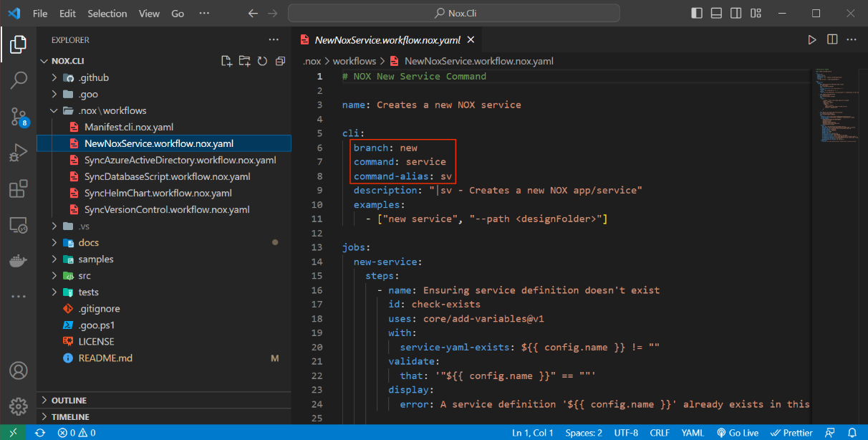
Task: Toggle the primary side bar layout button
Action: (697, 14)
